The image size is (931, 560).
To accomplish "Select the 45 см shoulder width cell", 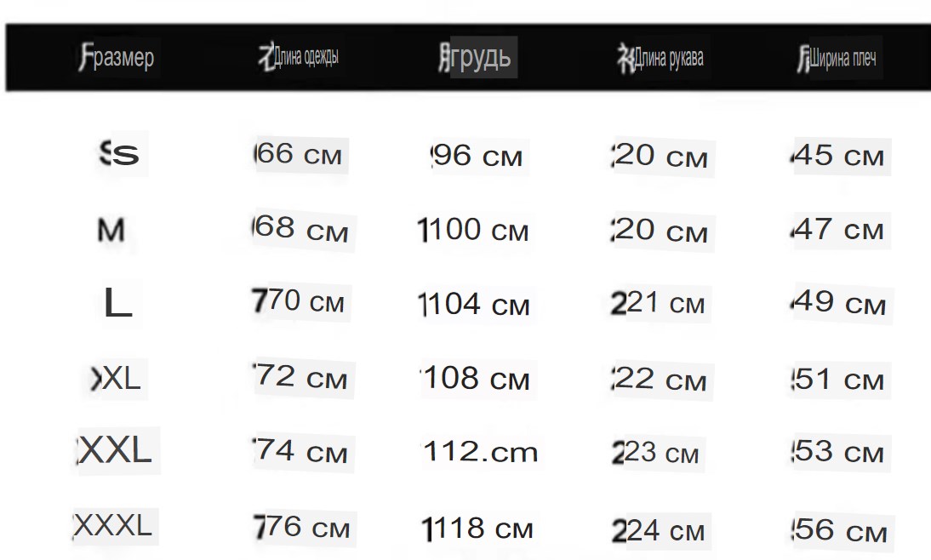I will click(x=837, y=155).
